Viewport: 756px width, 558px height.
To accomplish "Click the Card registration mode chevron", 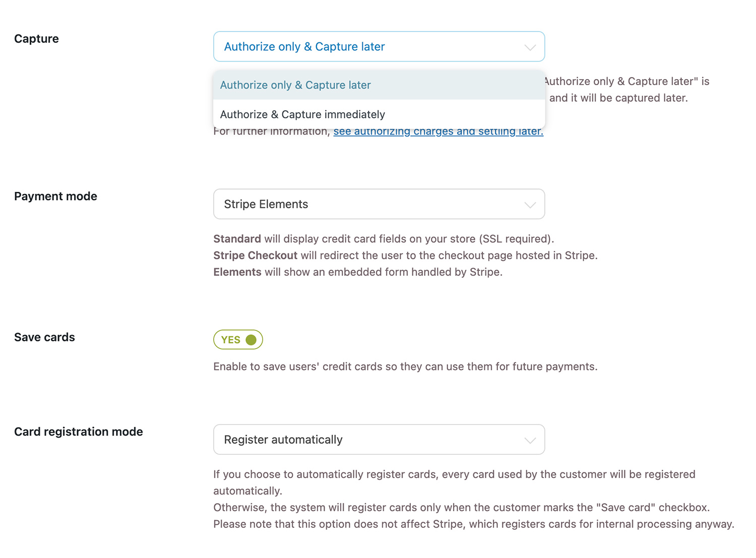I will 530,440.
